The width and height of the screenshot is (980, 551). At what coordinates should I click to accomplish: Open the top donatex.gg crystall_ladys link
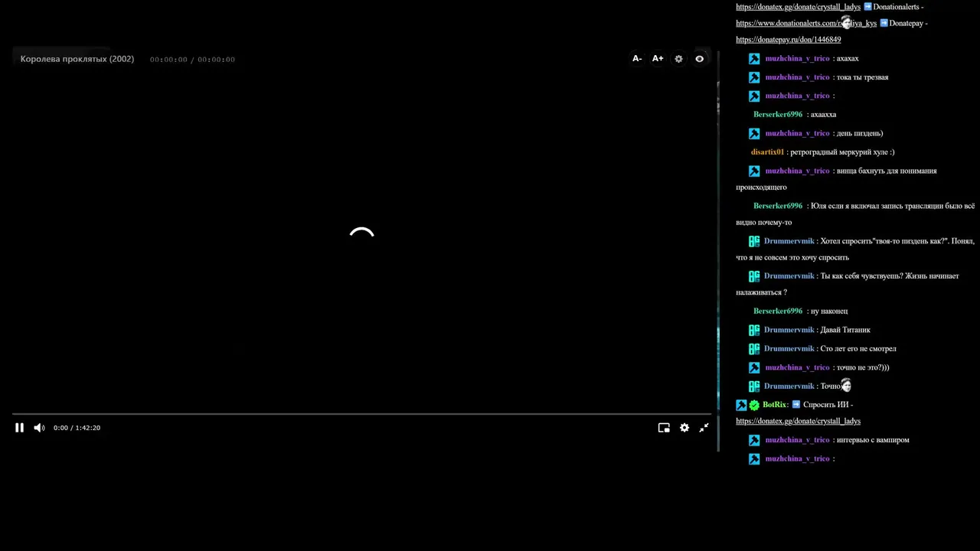(x=798, y=7)
